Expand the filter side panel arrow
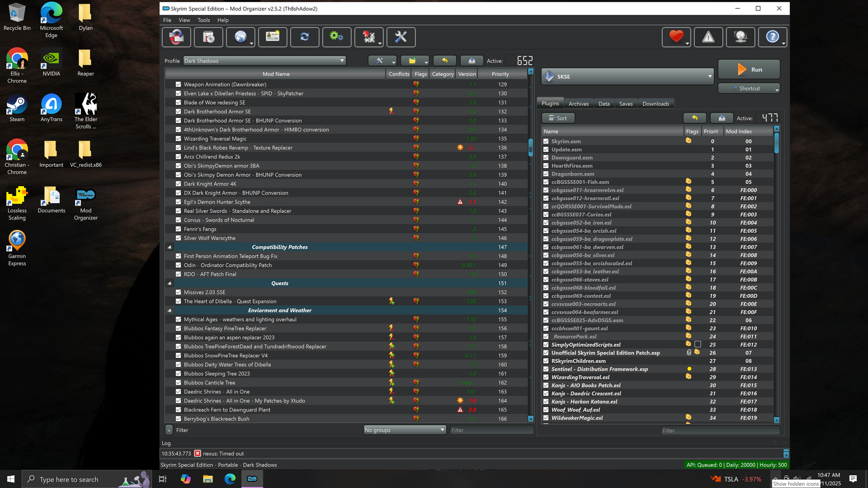Screen dimensions: 868x488 click(169, 430)
